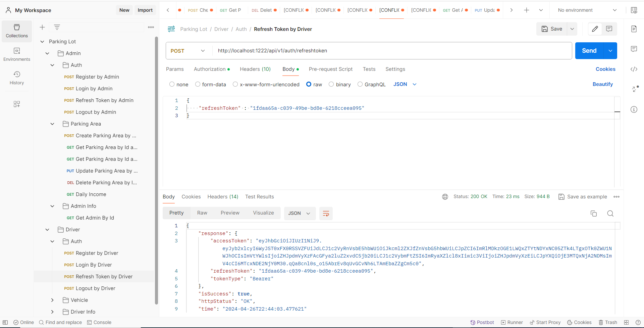This screenshot has width=644, height=328.
Task: Open the comments icon beside edit
Action: (x=609, y=29)
